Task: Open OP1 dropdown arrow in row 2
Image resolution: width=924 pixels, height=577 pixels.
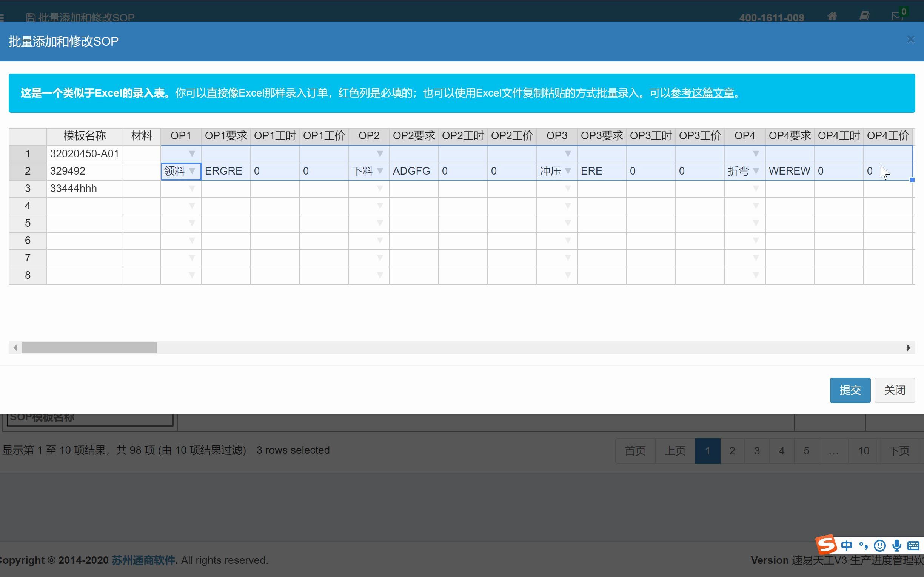Action: [192, 171]
